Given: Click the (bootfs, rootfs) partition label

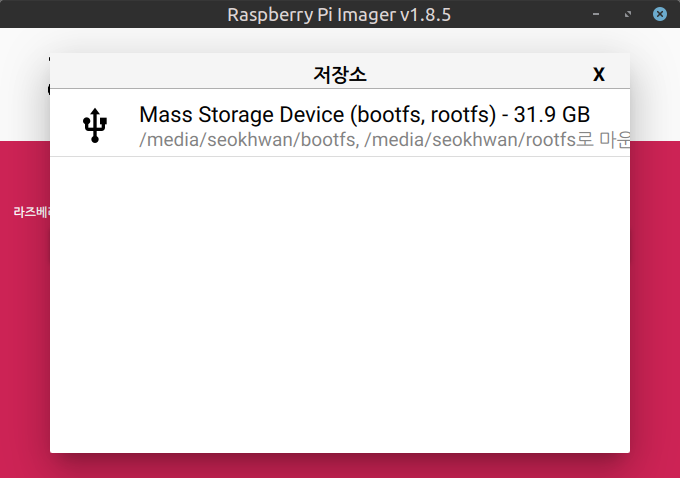Looking at the screenshot, I should tap(423, 114).
